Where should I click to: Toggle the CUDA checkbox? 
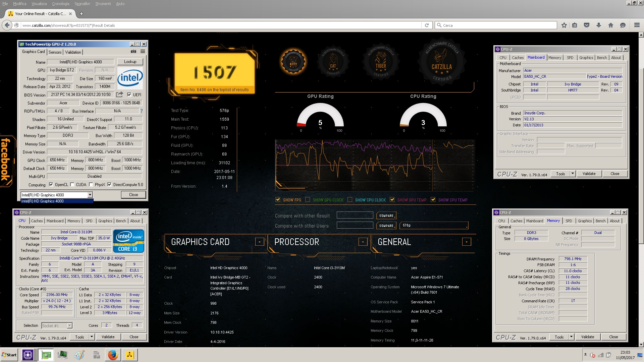72,184
